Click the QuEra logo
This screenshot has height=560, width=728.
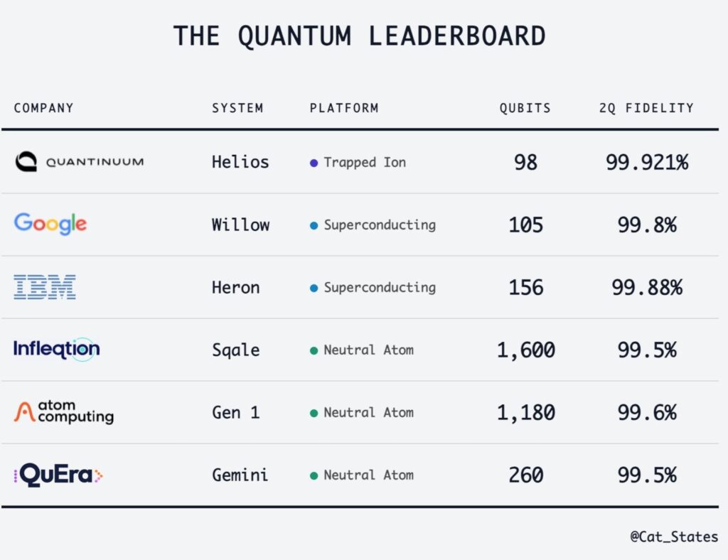(58, 475)
